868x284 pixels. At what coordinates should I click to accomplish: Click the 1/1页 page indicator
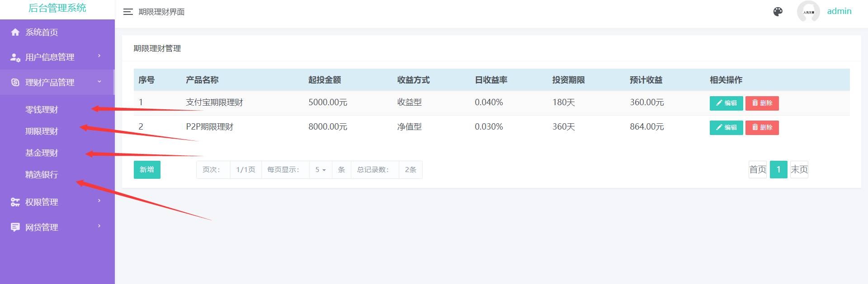tap(245, 170)
